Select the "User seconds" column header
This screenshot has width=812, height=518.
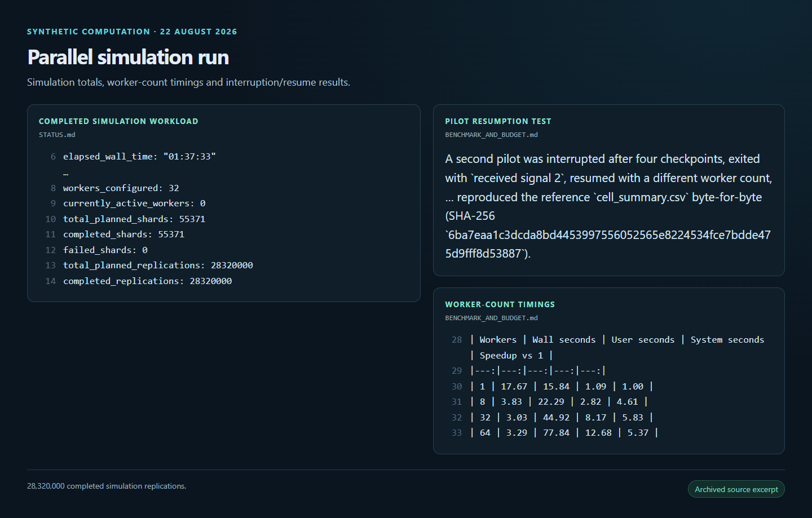tap(643, 340)
